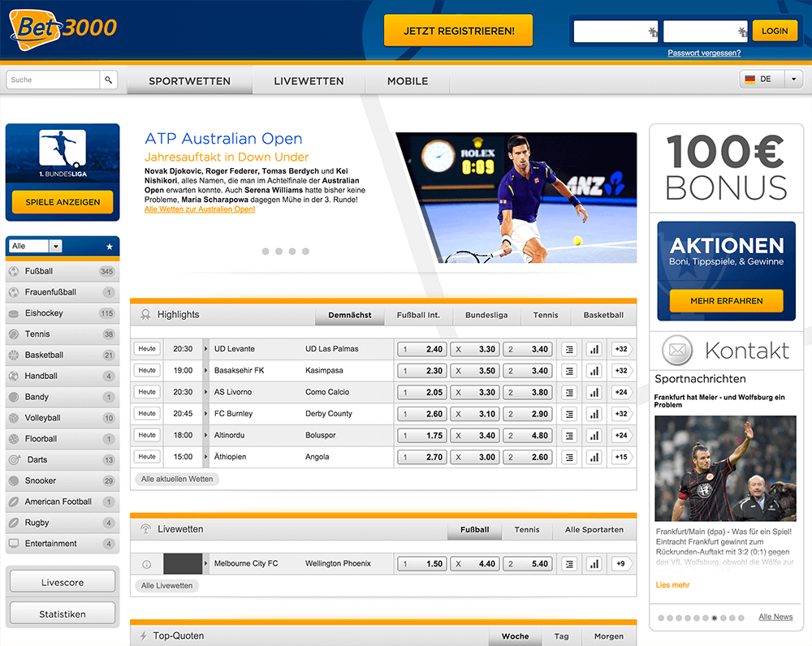Viewport: 812px width, 646px height.
Task: Click the Lies mehr news link
Action: (672, 585)
